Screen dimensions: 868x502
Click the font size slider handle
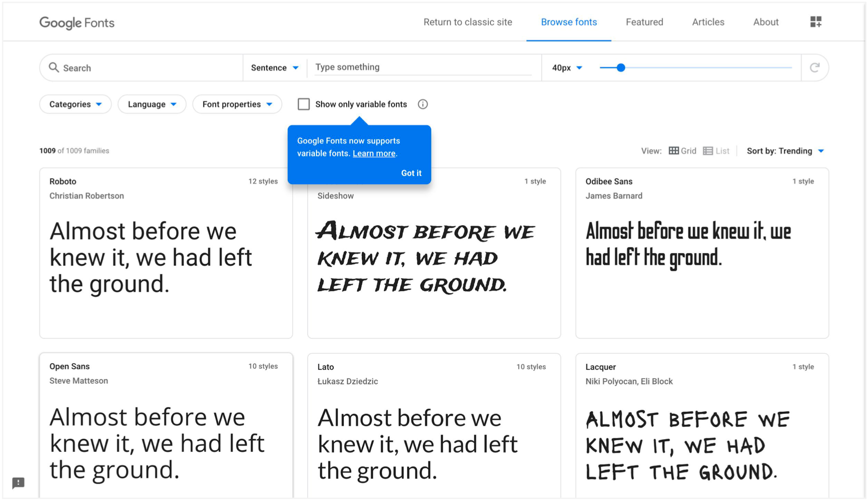(621, 67)
